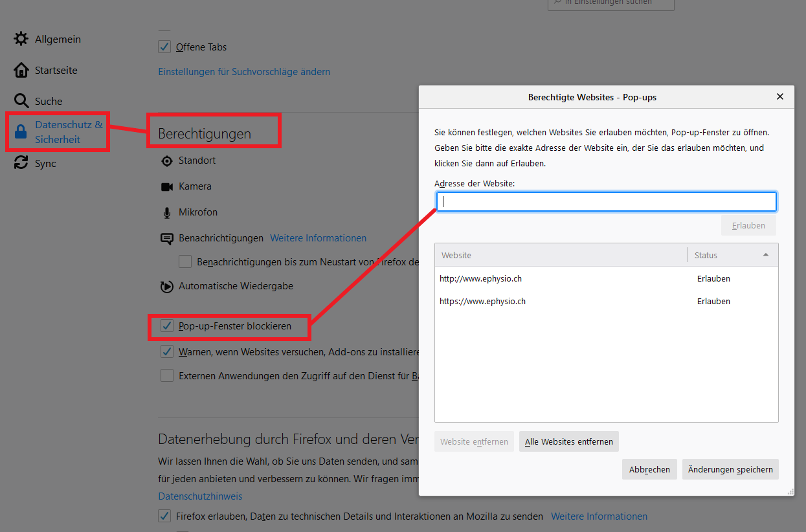Focus the Adresse der Website field
The height and width of the screenshot is (532, 806).
click(607, 202)
